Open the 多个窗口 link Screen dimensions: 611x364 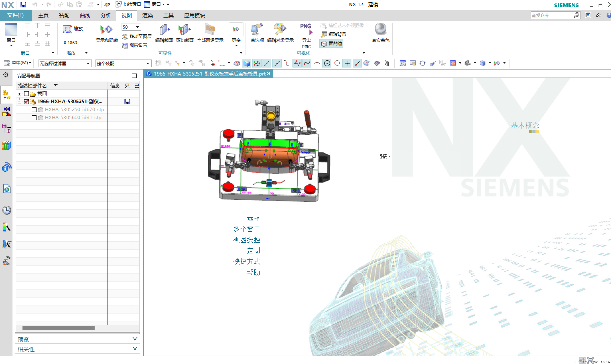pos(246,229)
